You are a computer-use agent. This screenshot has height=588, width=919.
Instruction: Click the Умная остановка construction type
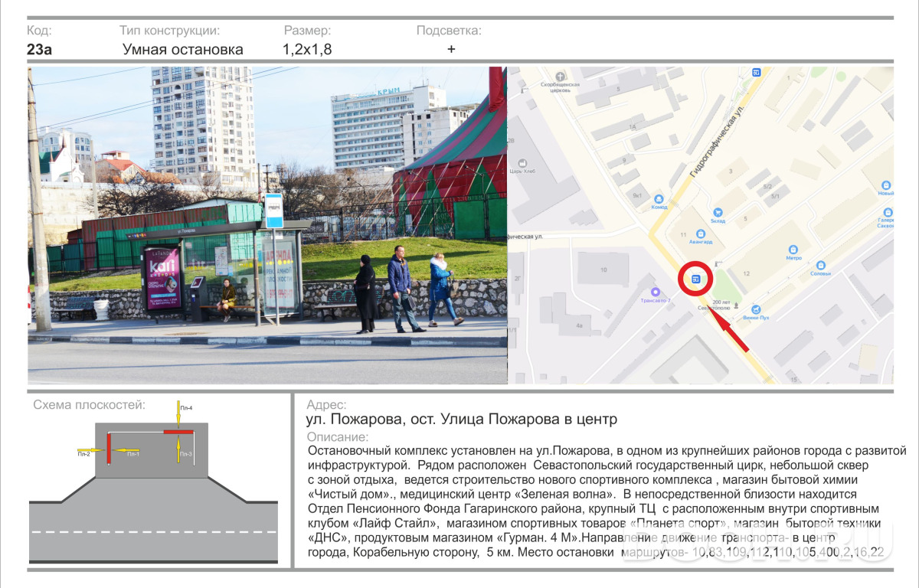click(x=183, y=49)
